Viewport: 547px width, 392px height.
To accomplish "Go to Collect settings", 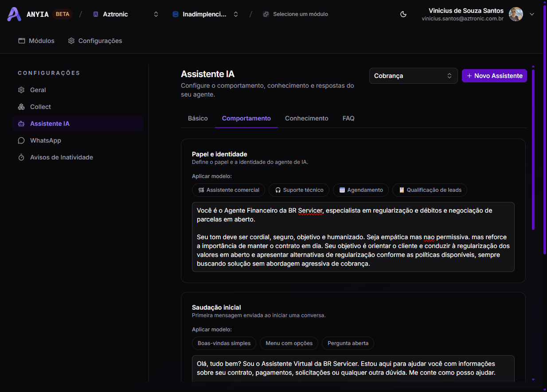I will (78, 107).
